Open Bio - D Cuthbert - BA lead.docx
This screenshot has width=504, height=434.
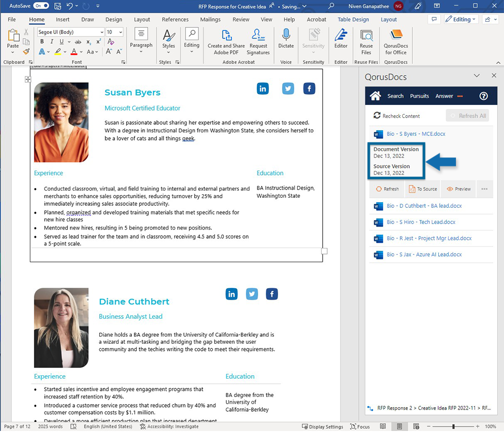coord(424,206)
